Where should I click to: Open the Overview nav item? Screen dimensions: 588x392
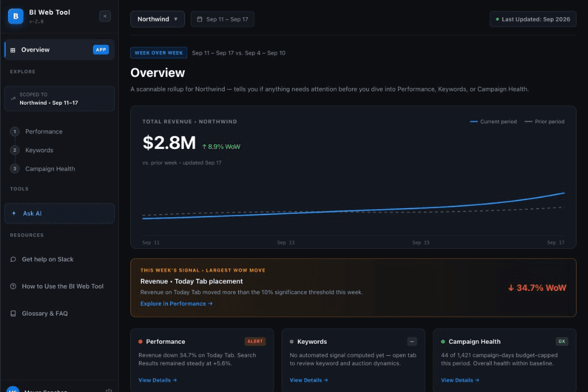[60, 49]
